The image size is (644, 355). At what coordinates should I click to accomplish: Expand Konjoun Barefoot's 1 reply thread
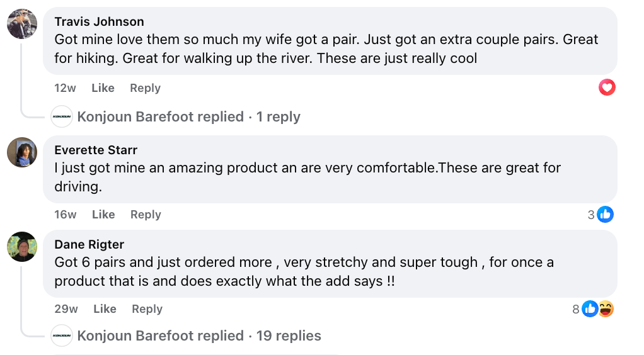[x=188, y=116]
